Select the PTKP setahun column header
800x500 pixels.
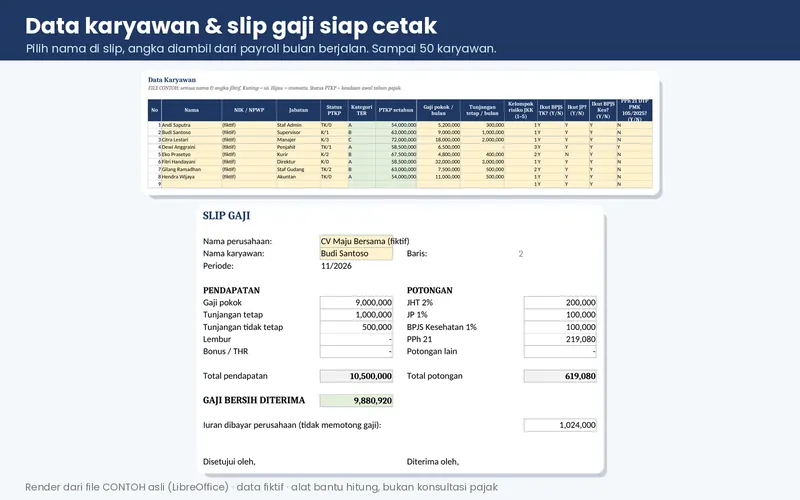pyautogui.click(x=396, y=110)
